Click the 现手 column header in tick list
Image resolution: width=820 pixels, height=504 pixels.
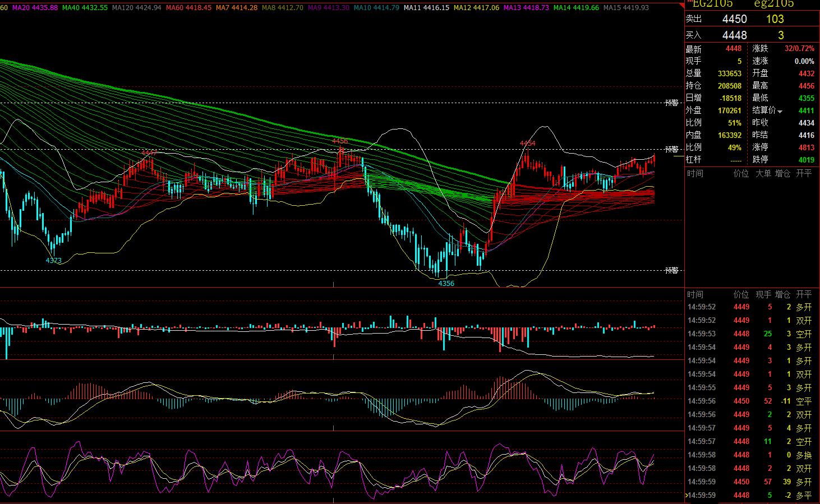(x=763, y=294)
